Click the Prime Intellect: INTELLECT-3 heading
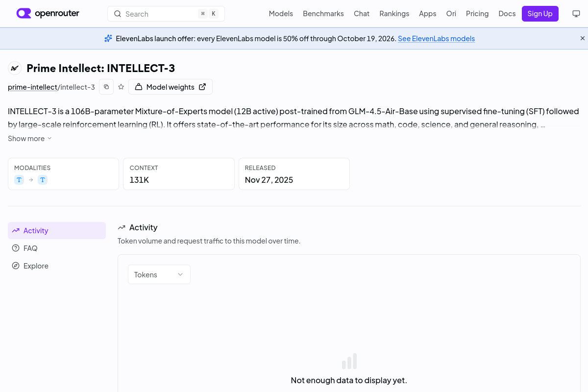The height and width of the screenshot is (392, 588). (100, 68)
